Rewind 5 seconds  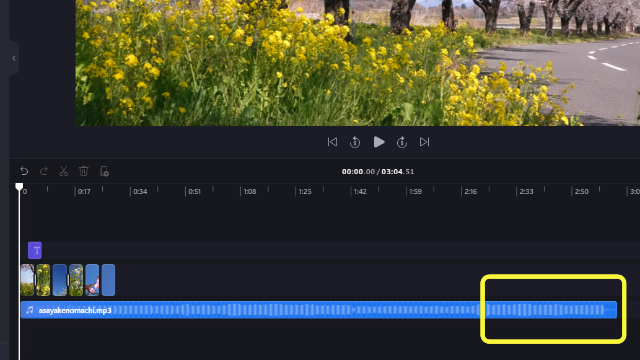click(x=355, y=142)
